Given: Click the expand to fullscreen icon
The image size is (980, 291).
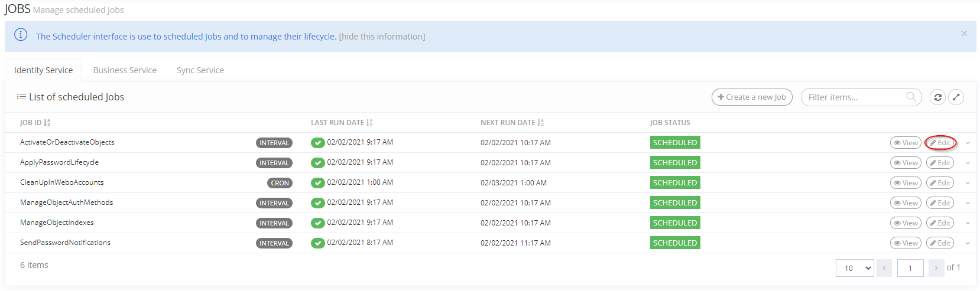Looking at the screenshot, I should (x=956, y=97).
